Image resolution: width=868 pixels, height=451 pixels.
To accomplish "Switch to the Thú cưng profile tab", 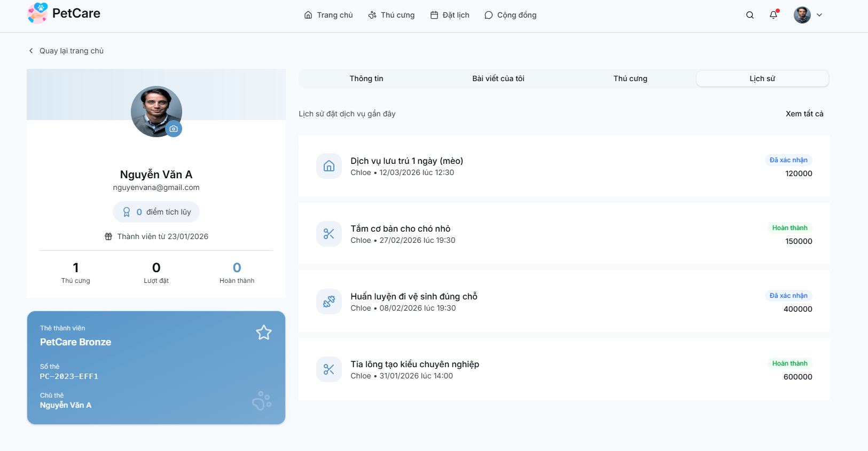I will tap(630, 78).
